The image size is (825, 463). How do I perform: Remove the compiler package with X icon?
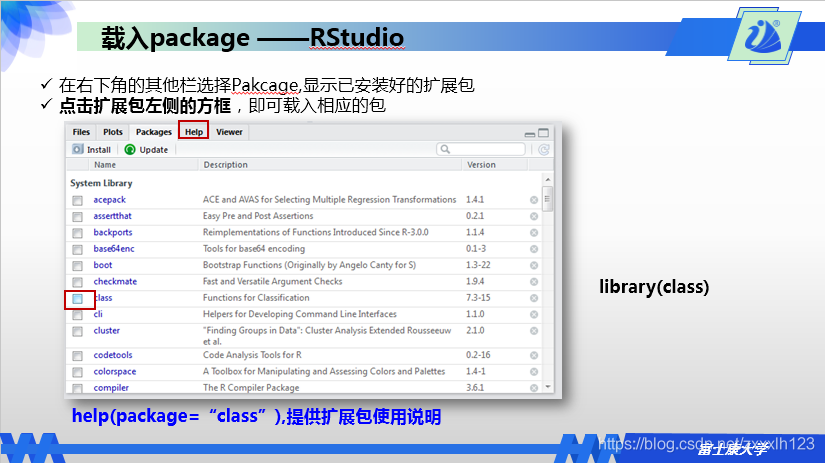534,388
